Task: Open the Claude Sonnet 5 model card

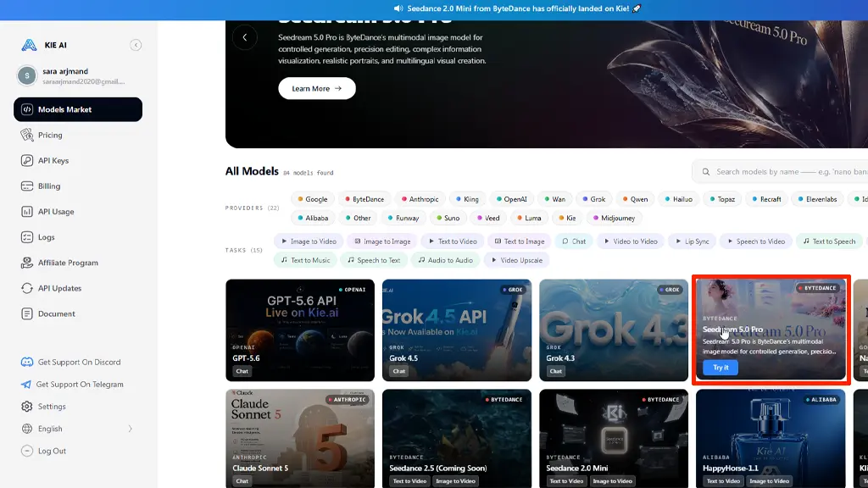Action: [300, 439]
